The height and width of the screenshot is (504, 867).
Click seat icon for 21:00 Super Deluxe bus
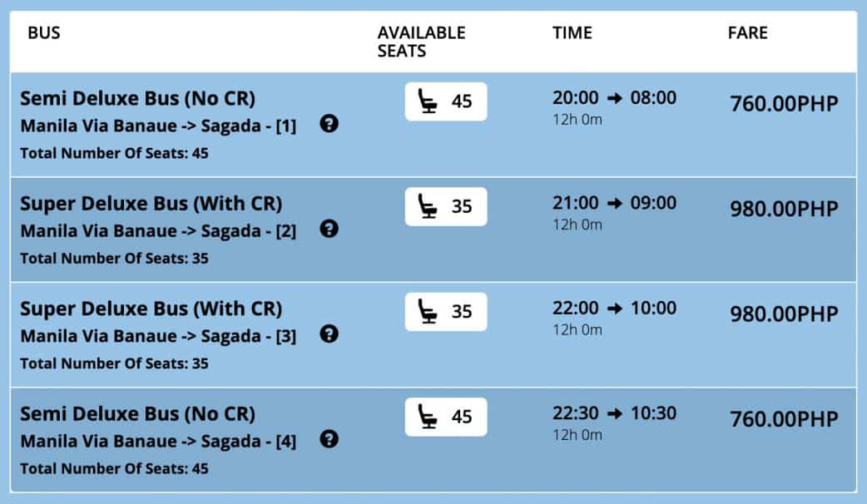(428, 206)
